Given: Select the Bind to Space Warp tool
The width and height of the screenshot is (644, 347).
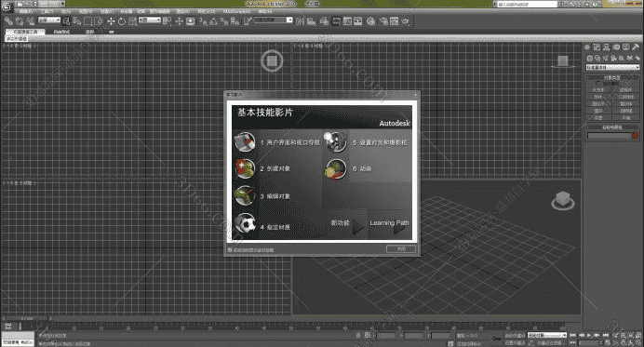Looking at the screenshot, I should pos(30,21).
